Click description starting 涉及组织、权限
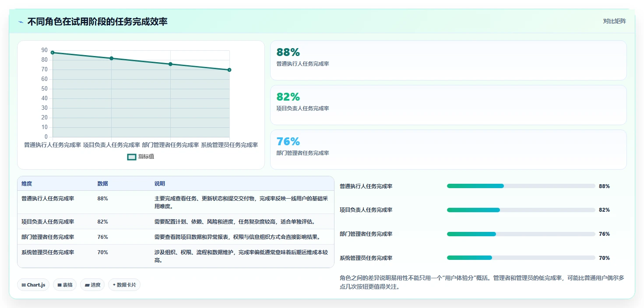Screen dimensions: 644x308 (x=241, y=256)
